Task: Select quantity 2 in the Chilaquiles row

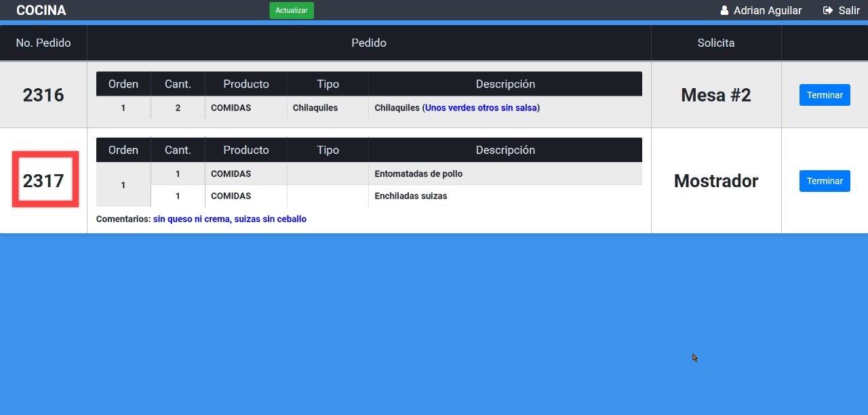Action: 178,108
